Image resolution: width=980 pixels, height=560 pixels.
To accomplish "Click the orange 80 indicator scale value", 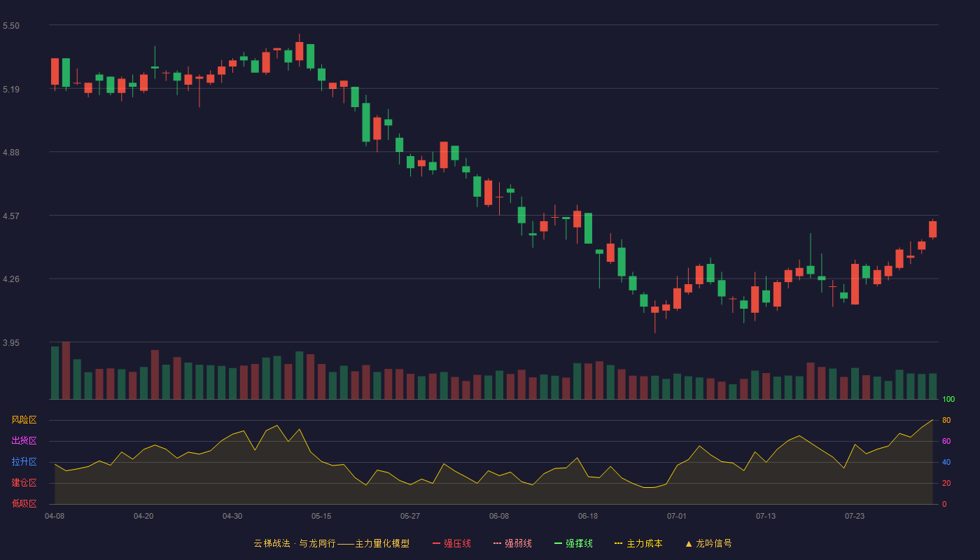I will click(x=946, y=420).
